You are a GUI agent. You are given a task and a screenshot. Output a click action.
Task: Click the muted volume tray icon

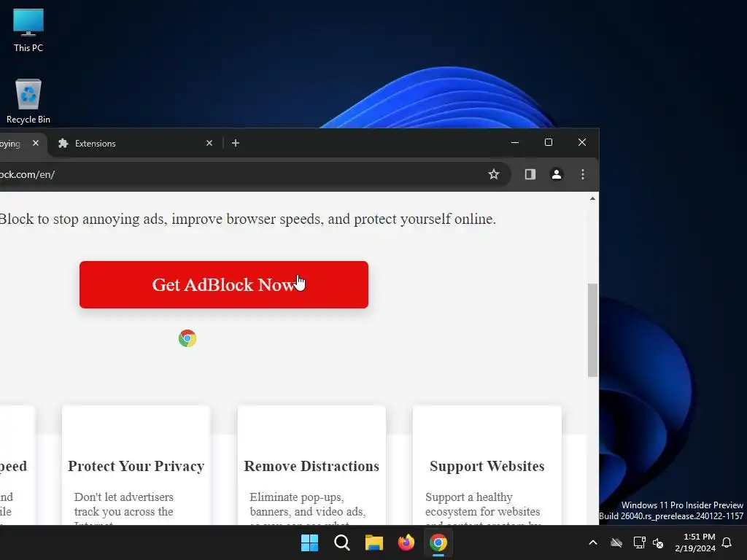pos(658,542)
